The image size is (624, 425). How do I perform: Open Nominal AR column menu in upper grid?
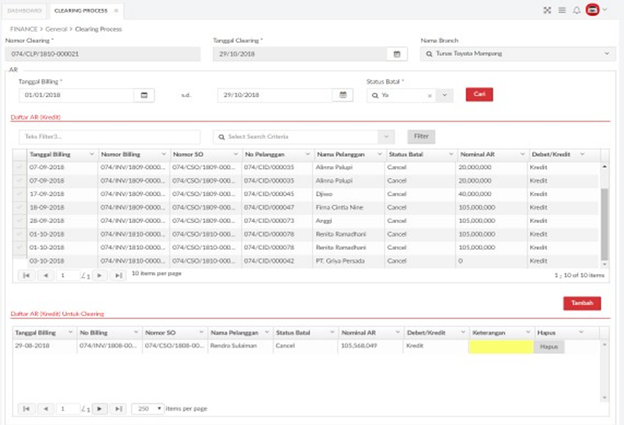pyautogui.click(x=522, y=154)
